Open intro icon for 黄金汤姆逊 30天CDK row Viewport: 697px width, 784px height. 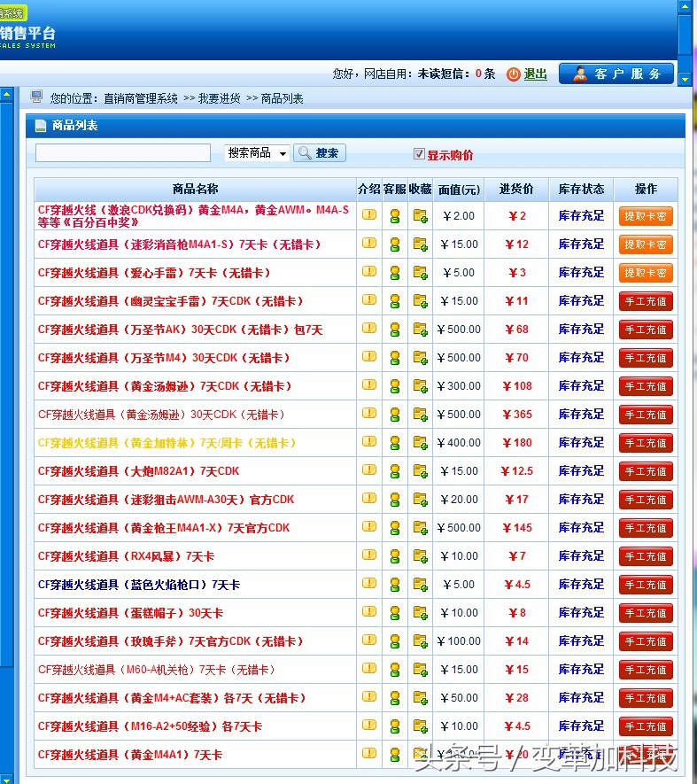click(x=369, y=414)
